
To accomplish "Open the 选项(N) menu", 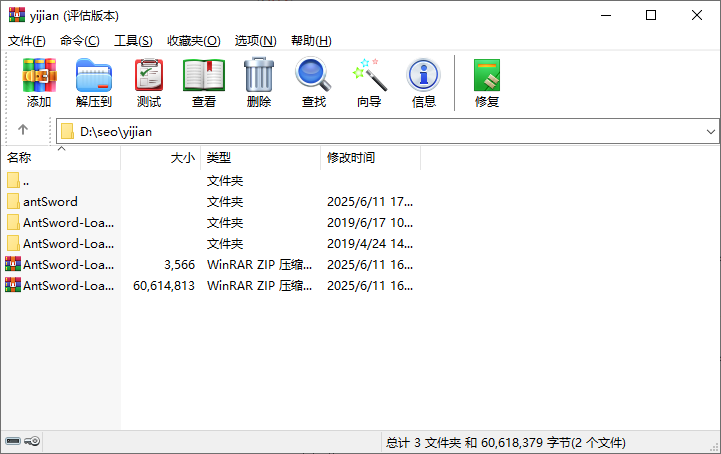I will 255,41.
